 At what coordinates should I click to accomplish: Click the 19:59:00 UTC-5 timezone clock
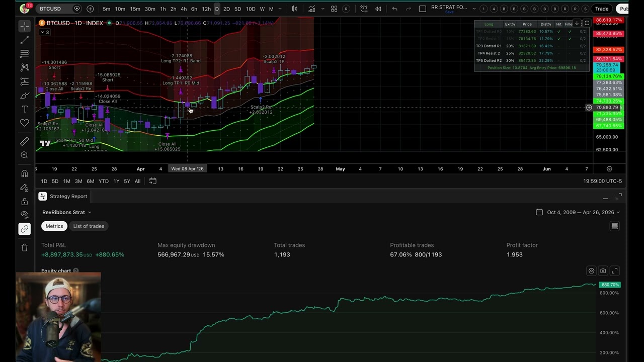(603, 181)
